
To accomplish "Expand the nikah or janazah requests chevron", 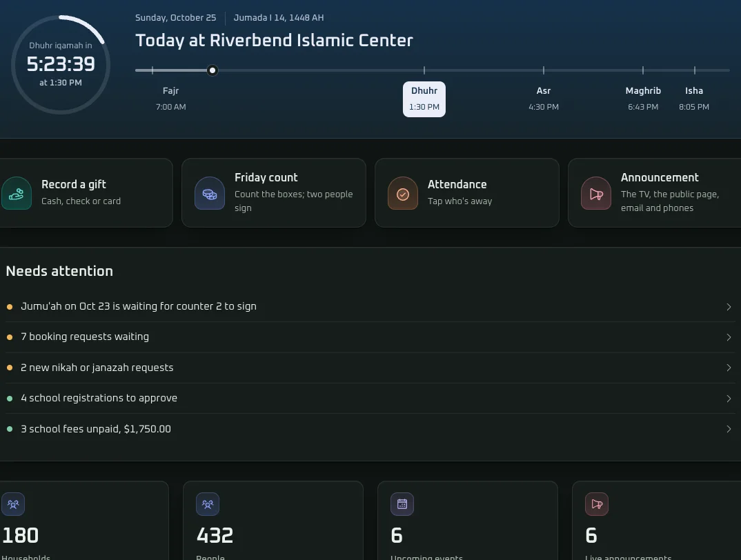I will 729,368.
